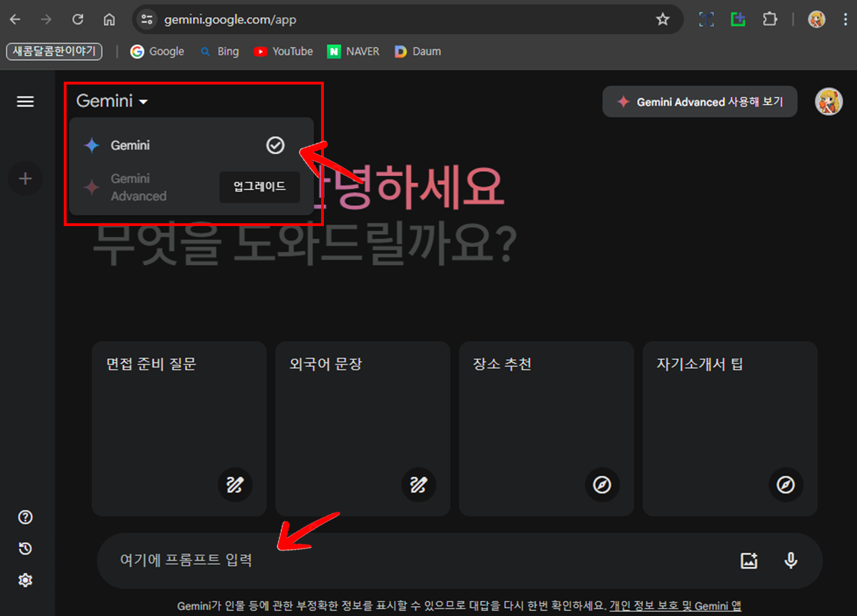Go forward in the browser
The image size is (857, 616).
(x=46, y=20)
